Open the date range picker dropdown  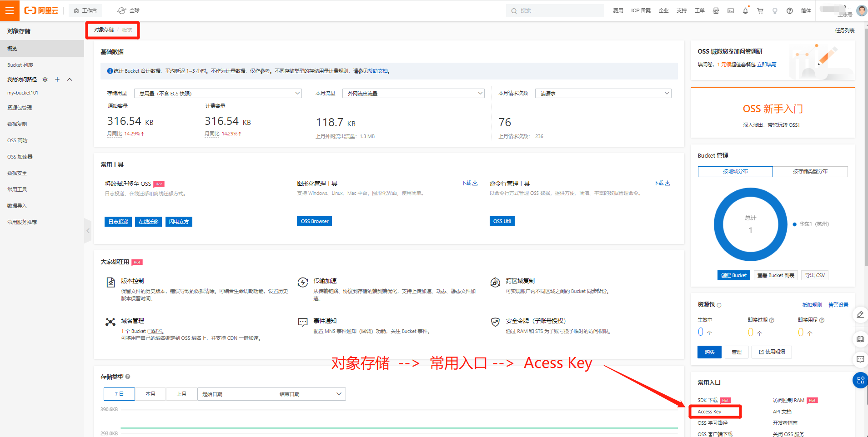click(339, 394)
